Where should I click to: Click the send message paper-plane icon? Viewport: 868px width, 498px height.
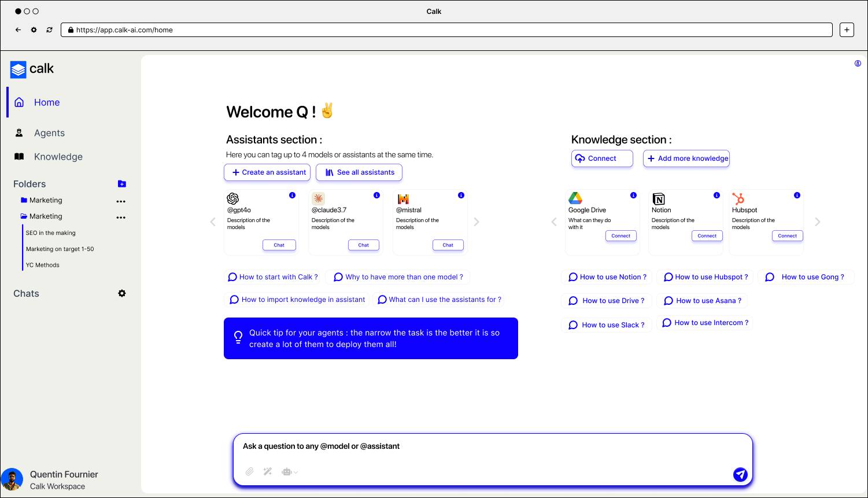click(740, 475)
